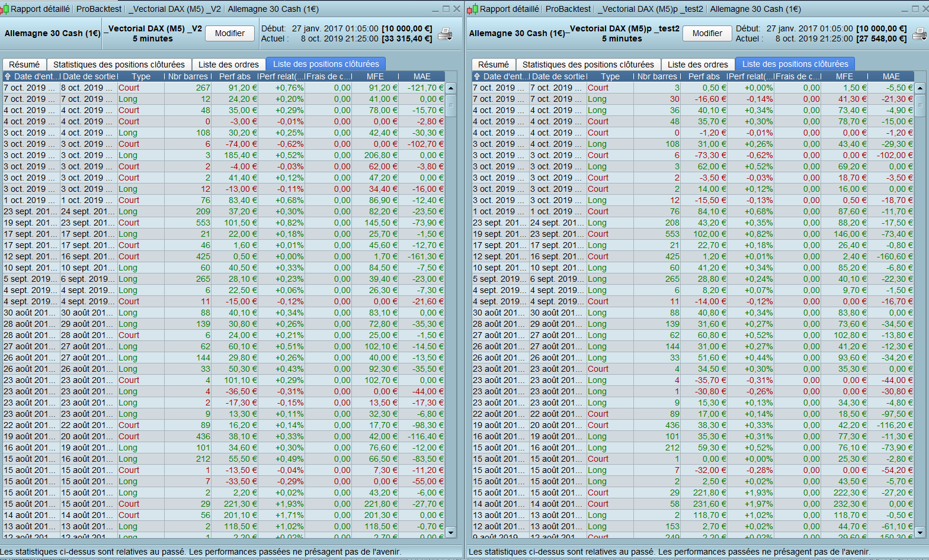Viewport: 929px width, 560px height.
Task: Click scroll-up arrow in the _test2 positions list
Action: (920, 88)
